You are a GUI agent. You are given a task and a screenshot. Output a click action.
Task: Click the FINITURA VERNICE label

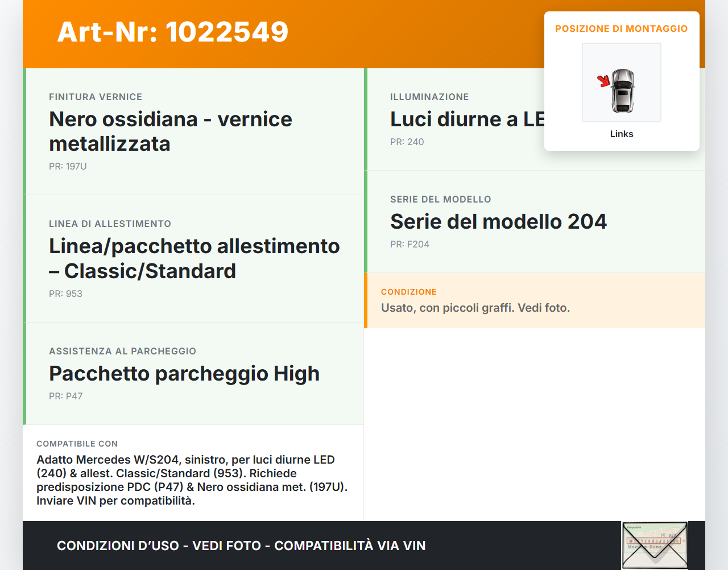pyautogui.click(x=96, y=97)
